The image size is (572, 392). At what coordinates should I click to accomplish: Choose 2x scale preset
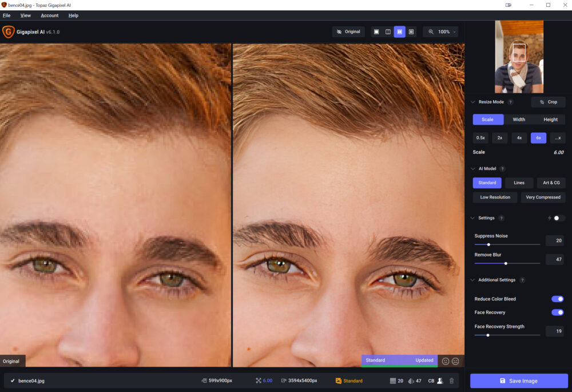pos(500,138)
